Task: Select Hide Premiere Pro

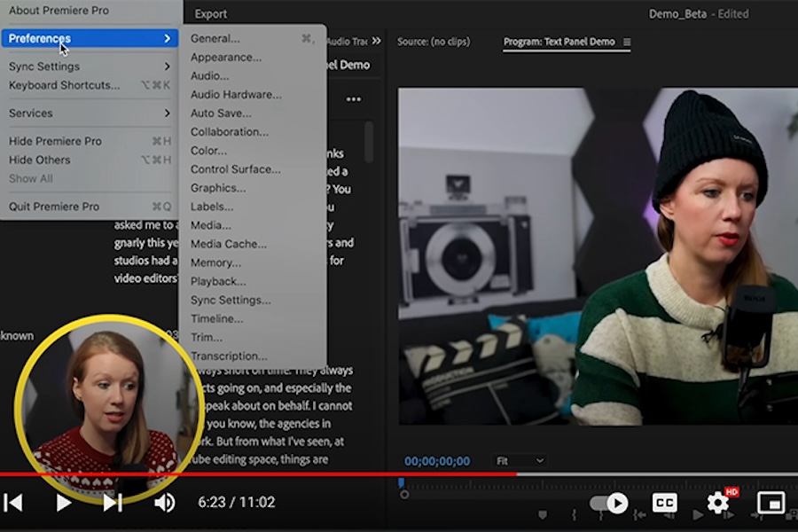Action: click(x=90, y=141)
